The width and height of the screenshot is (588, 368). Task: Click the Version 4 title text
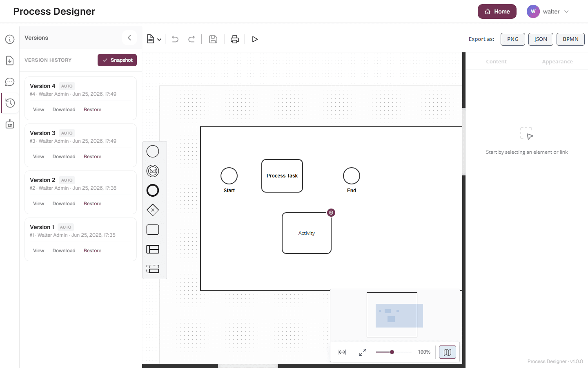(42, 86)
